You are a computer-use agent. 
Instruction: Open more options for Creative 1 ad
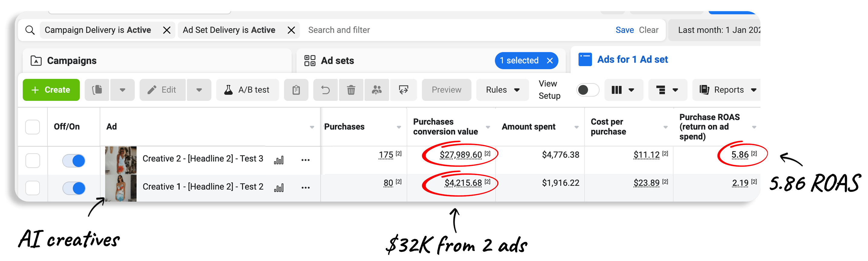(x=305, y=188)
